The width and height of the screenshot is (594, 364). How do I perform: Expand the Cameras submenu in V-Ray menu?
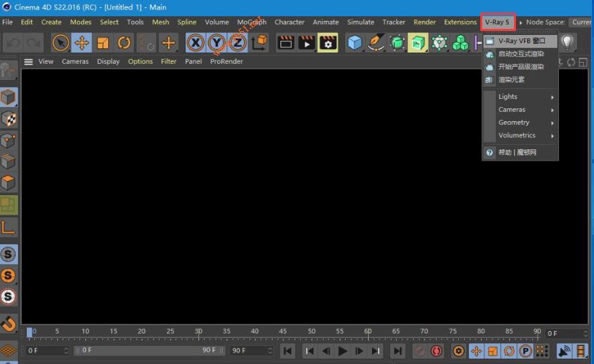point(520,110)
